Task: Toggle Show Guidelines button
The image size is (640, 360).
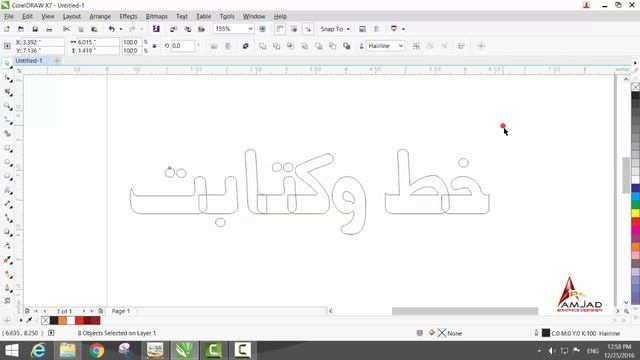Action: 308,29
